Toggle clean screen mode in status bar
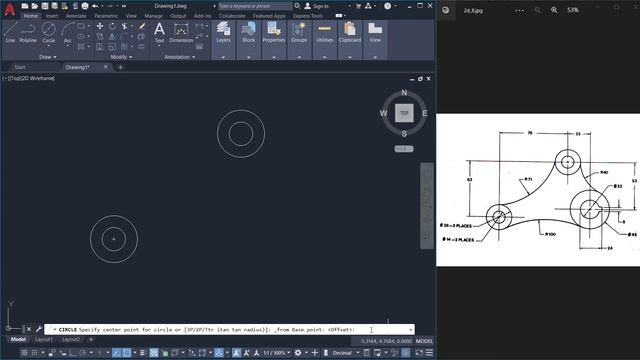Screen dimensions: 640x360 pyautogui.click(x=419, y=353)
